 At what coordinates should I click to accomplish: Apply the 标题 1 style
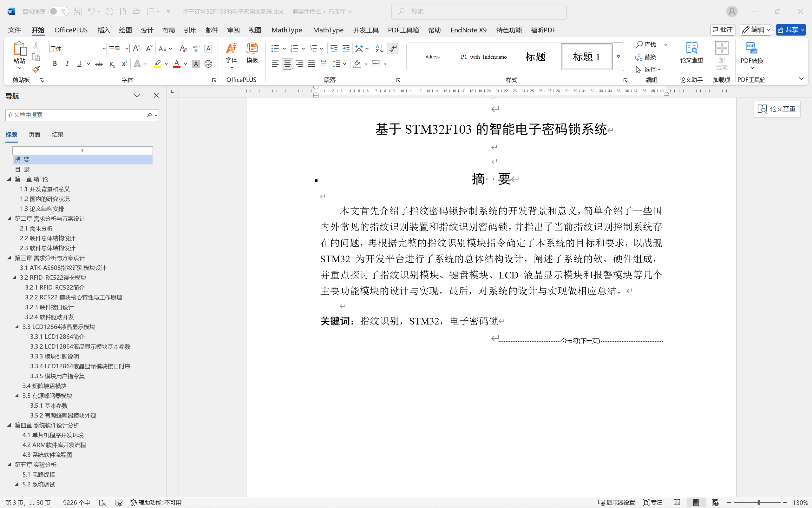pos(586,57)
